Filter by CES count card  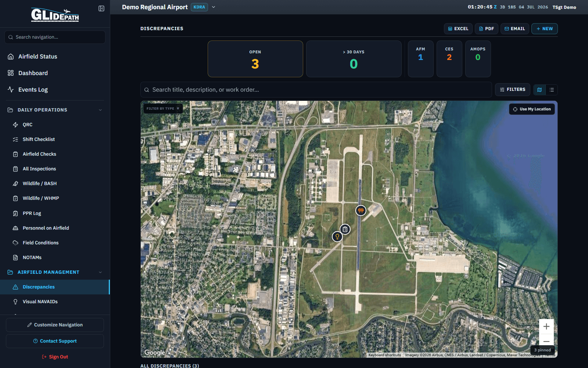point(449,59)
